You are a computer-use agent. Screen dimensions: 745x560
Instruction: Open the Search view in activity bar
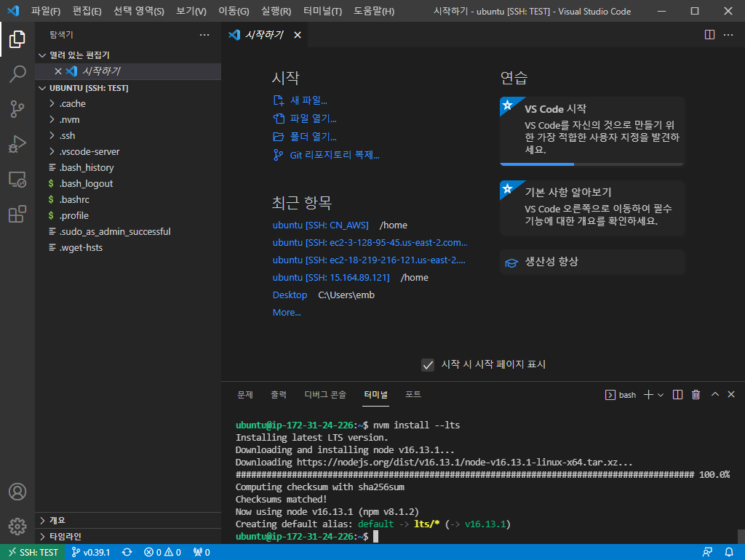click(17, 74)
